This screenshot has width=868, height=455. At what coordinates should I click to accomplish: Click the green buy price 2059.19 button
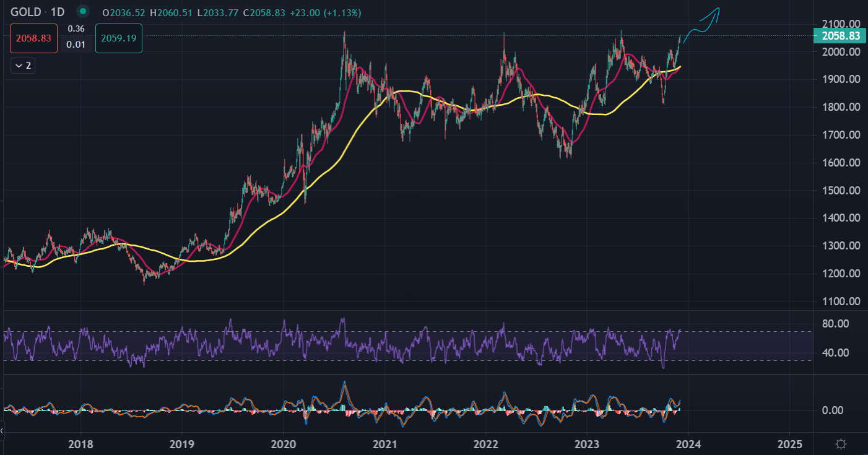click(118, 38)
